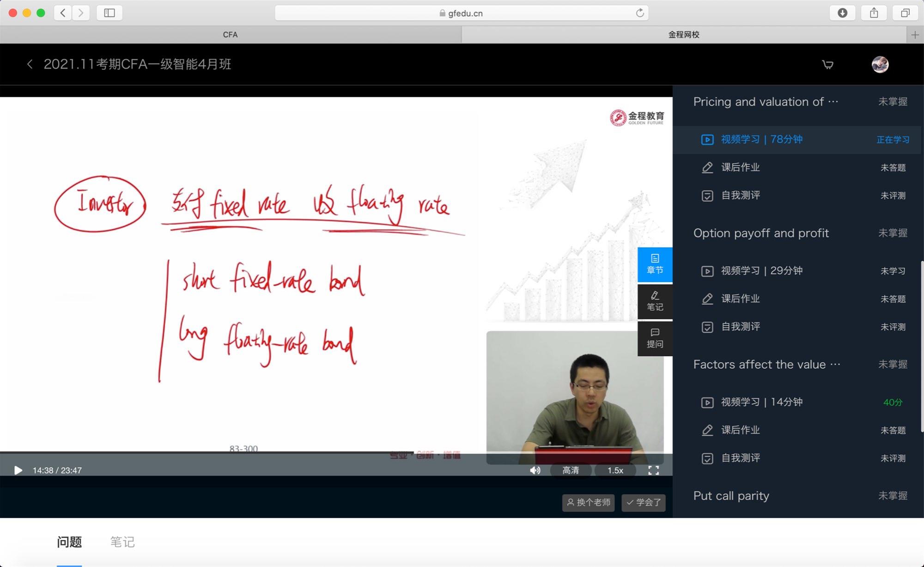Mute the video volume speaker icon

tap(535, 470)
